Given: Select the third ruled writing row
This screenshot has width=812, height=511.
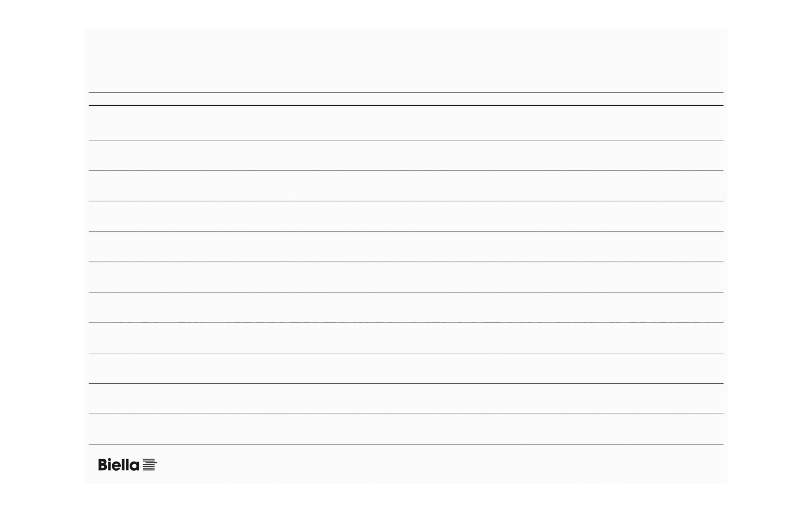Looking at the screenshot, I should tap(406, 186).
